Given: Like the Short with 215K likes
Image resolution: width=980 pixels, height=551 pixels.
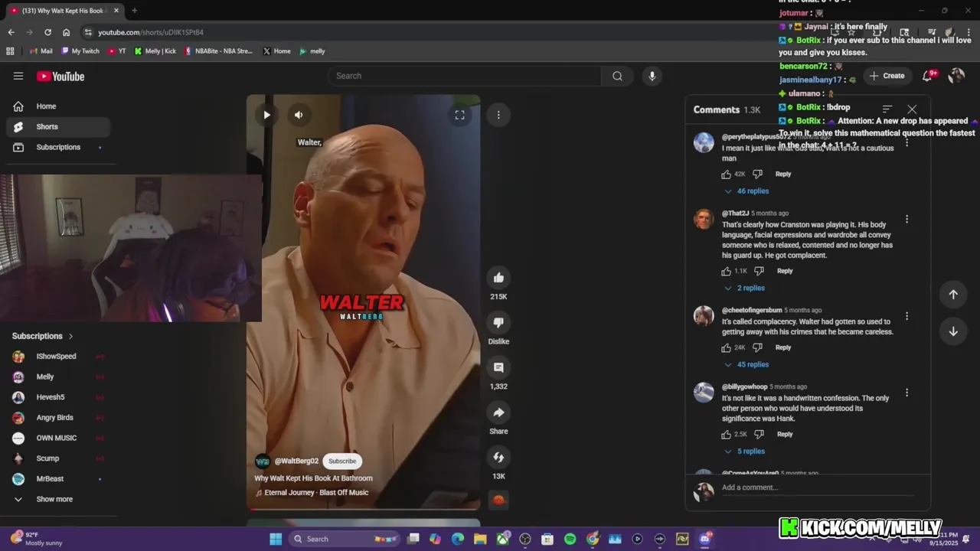Looking at the screenshot, I should point(498,277).
